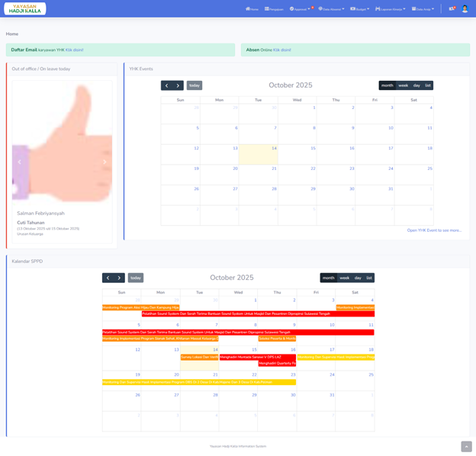Open the notifications icon in navbar
Image resolution: width=476 pixels, height=456 pixels.
click(452, 8)
